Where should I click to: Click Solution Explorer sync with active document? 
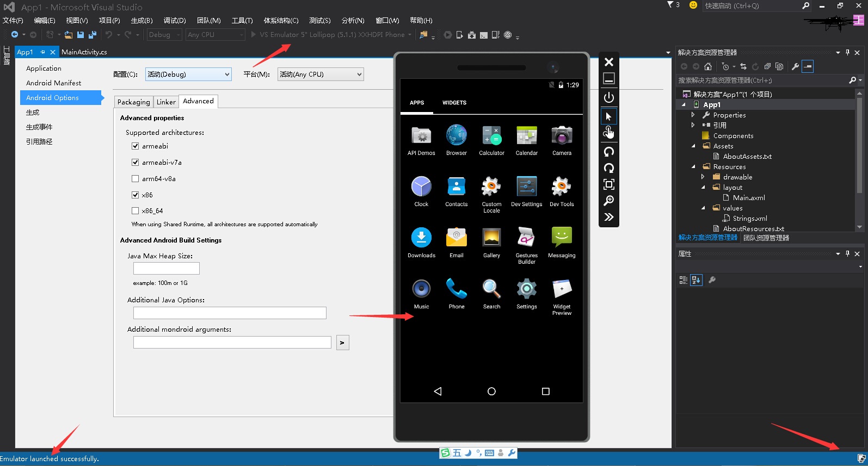click(x=743, y=66)
